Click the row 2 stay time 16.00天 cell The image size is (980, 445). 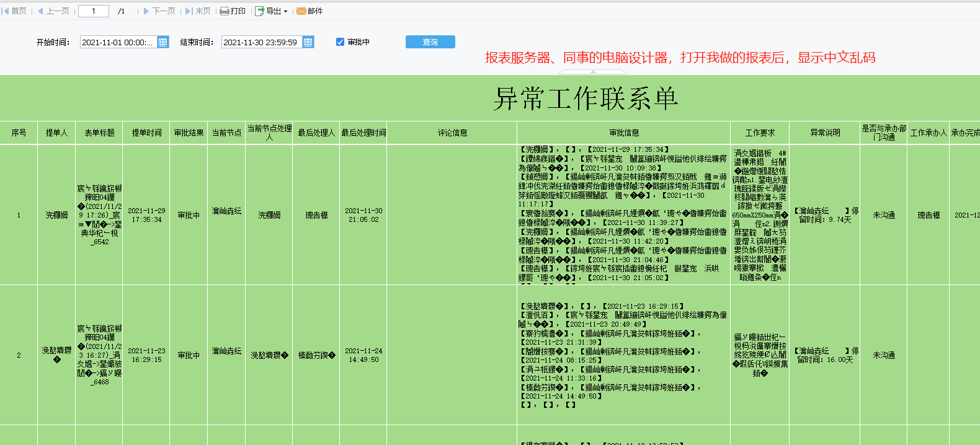tap(825, 355)
